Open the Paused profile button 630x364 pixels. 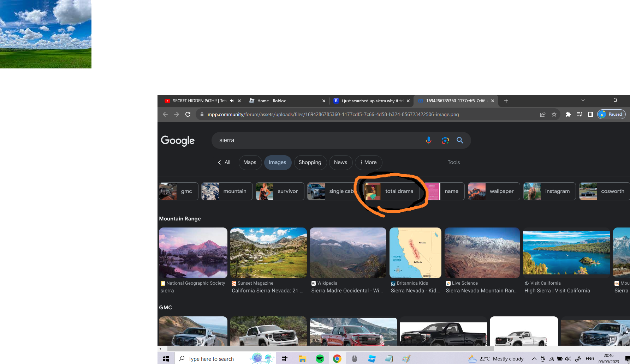(x=611, y=114)
